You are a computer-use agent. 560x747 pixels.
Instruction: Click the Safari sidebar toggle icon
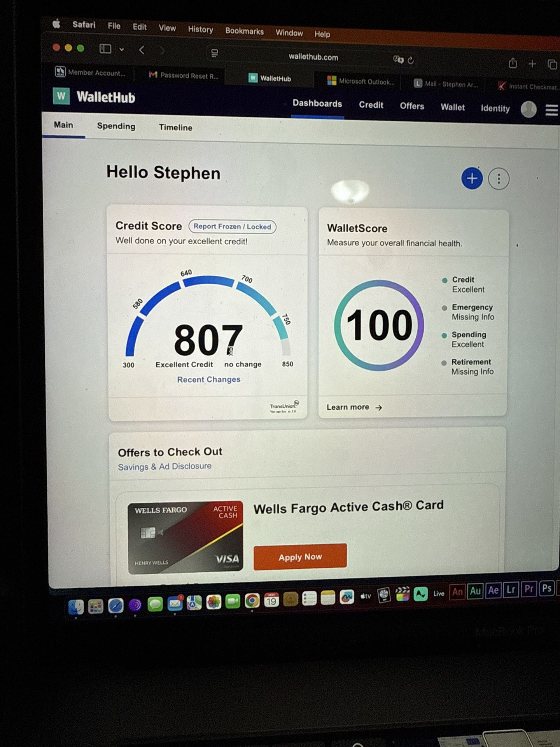click(x=105, y=49)
